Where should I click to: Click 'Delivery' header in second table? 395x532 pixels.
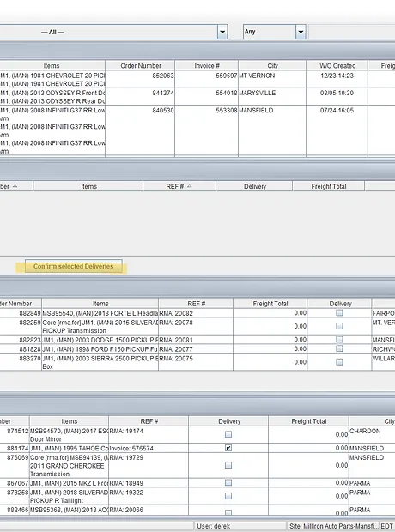click(254, 186)
